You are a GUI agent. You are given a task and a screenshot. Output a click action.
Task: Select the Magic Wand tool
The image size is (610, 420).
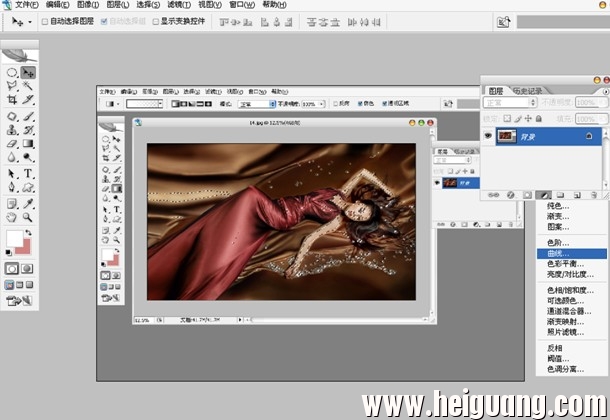coord(28,85)
